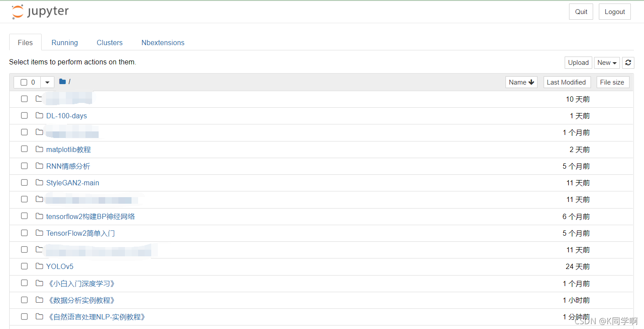Click folder icon of tensorflow2构建BP神经网络
The image size is (644, 329).
[39, 216]
